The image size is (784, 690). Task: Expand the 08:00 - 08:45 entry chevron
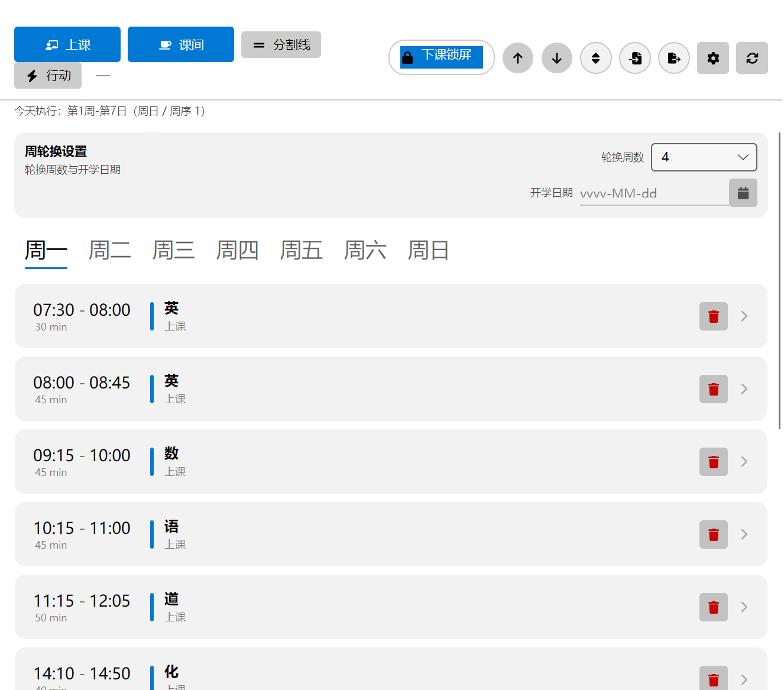[744, 389]
